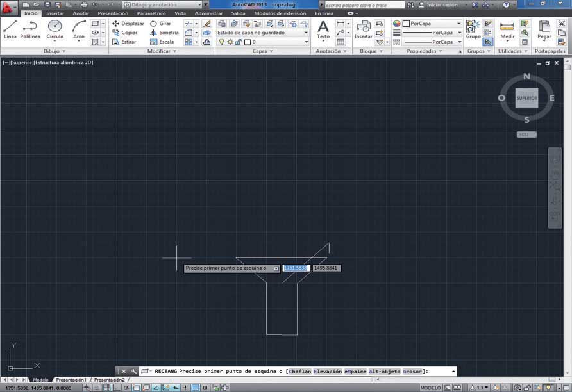Click the table icon in Anotación panel

coord(341,42)
